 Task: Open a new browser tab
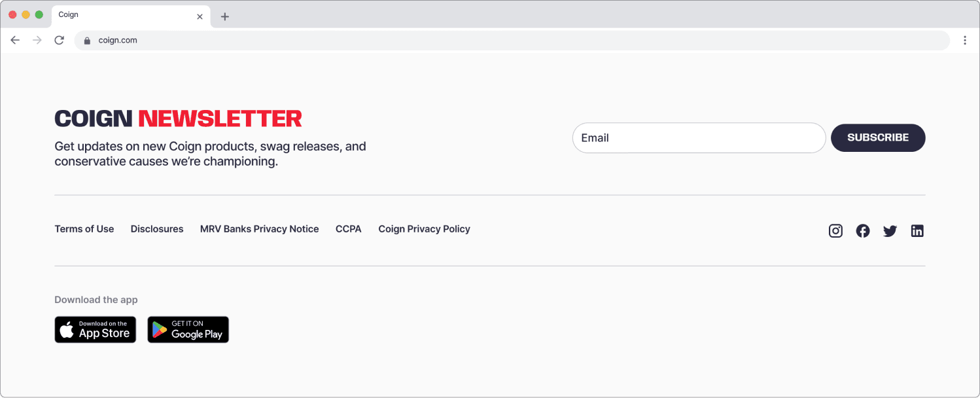pos(224,14)
